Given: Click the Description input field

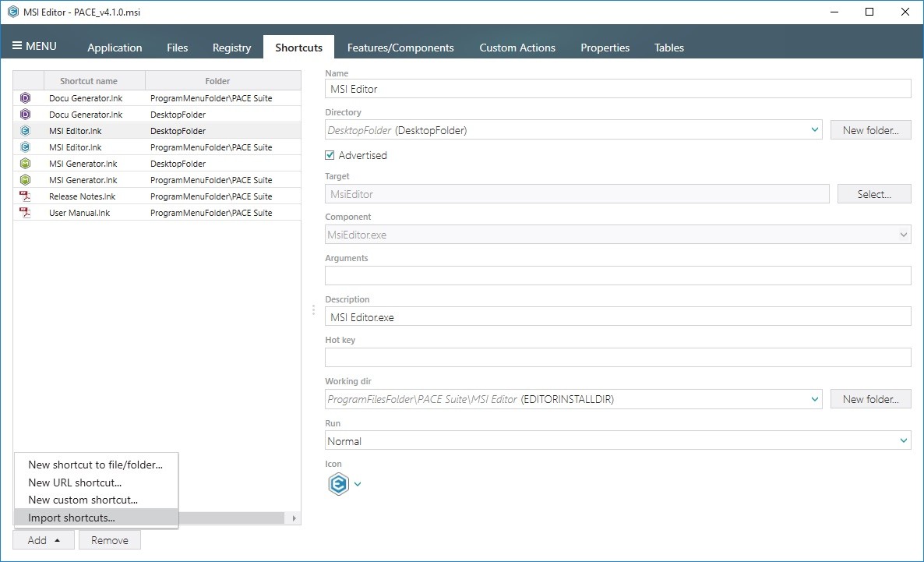Looking at the screenshot, I should [x=618, y=316].
